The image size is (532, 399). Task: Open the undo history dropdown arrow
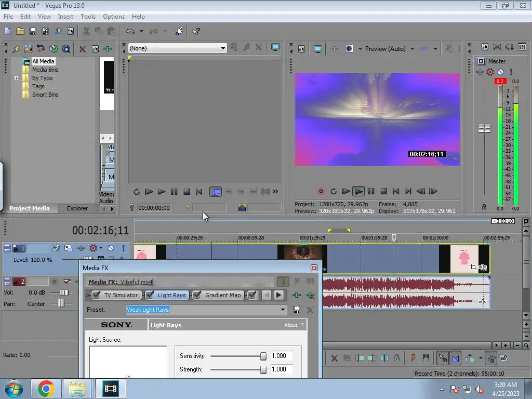pos(141,31)
